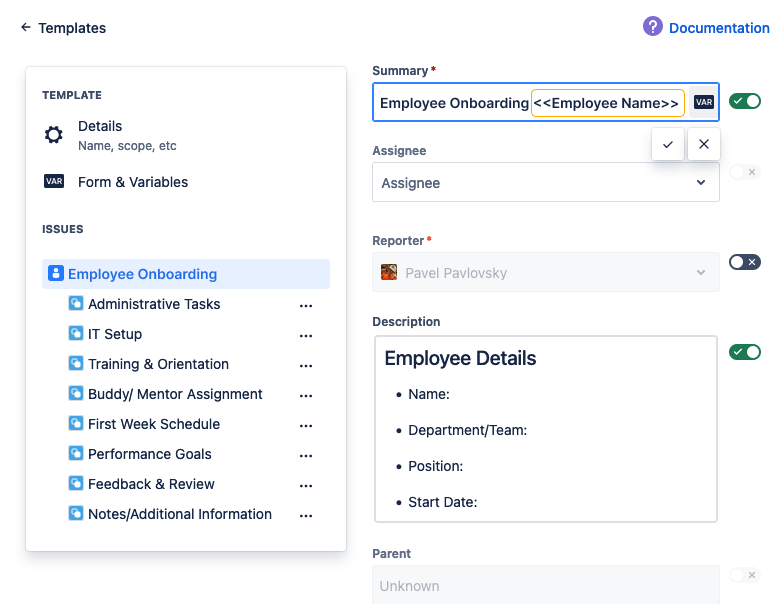
Task: Cancel Summary edit with X button
Action: click(704, 144)
